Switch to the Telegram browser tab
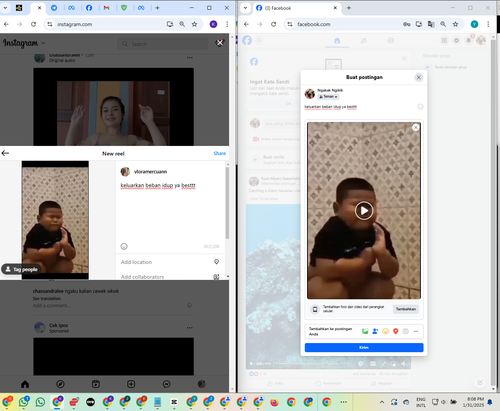 pos(54,8)
